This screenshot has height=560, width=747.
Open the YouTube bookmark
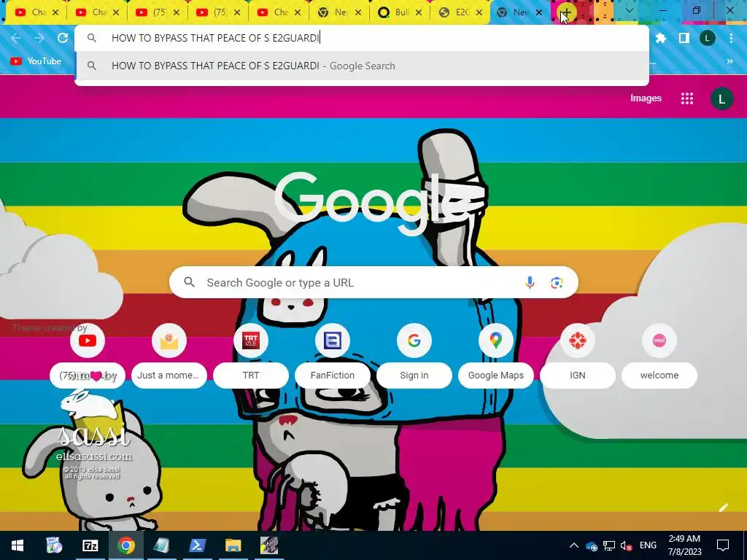tap(36, 61)
